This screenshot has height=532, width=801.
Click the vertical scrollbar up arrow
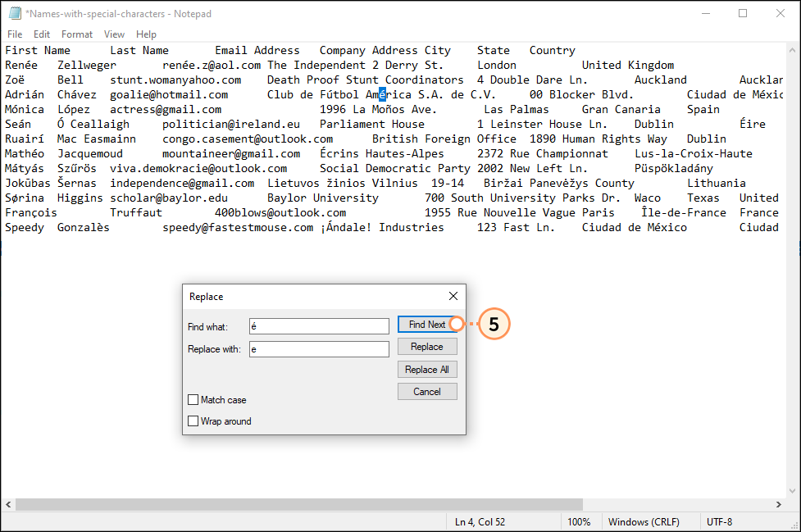pyautogui.click(x=792, y=50)
